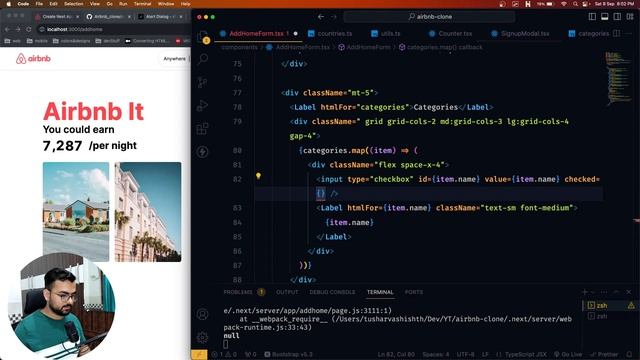Toggle the secondary side bar layout icon
The image size is (640, 360).
pos(617,17)
